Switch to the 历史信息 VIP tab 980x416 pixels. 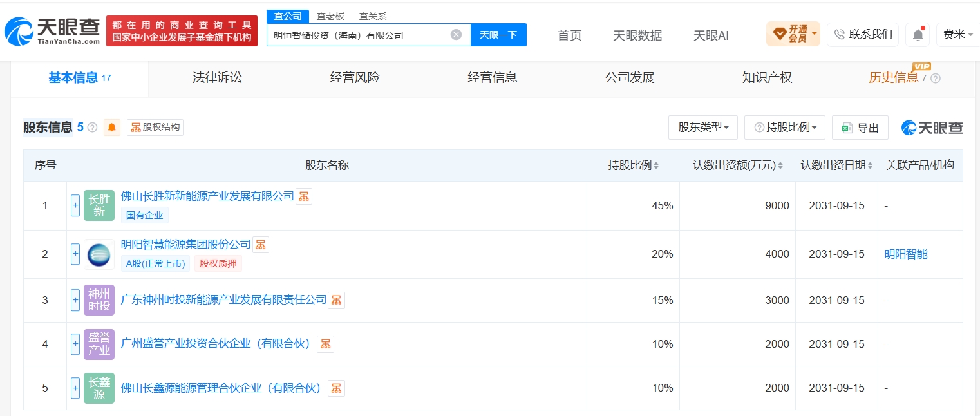[894, 78]
